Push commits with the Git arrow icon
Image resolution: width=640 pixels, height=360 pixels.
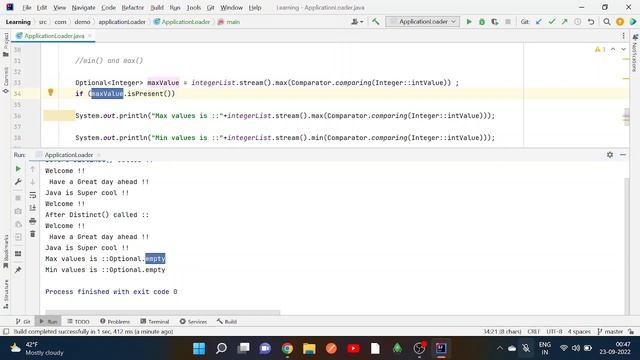[564, 22]
